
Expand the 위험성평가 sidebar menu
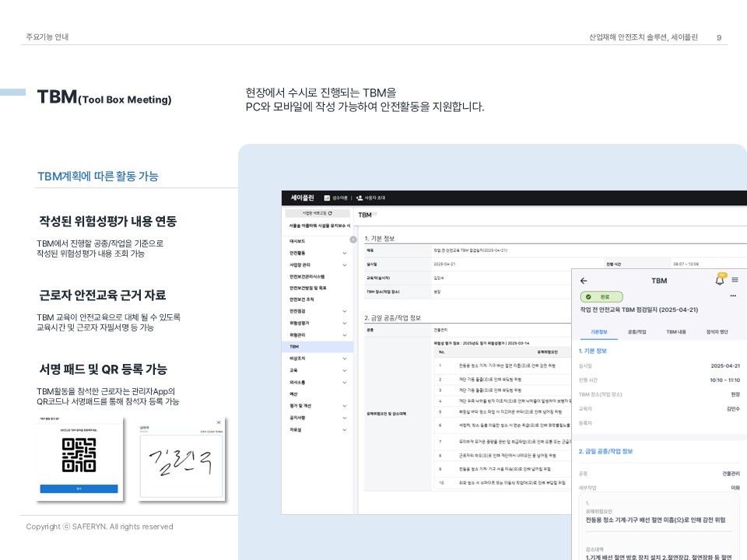344,323
